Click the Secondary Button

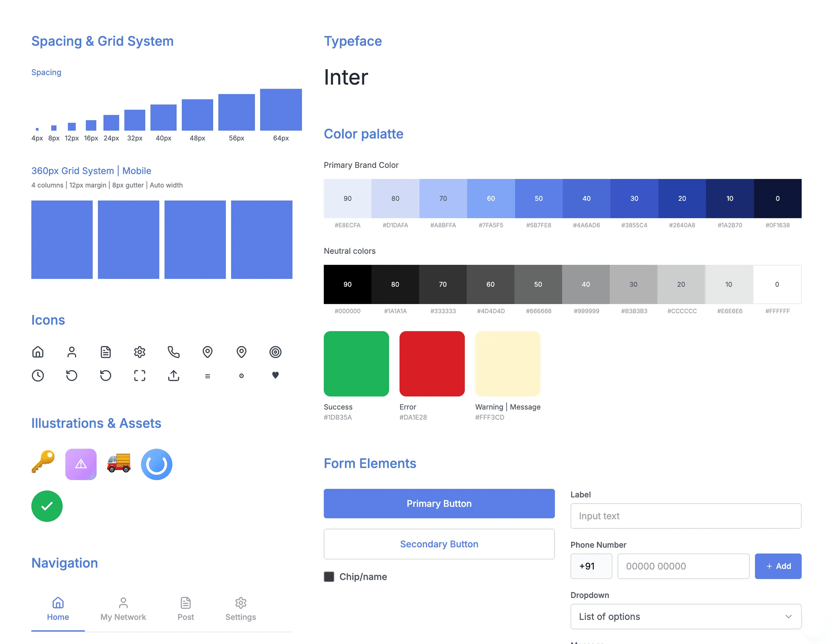(439, 544)
